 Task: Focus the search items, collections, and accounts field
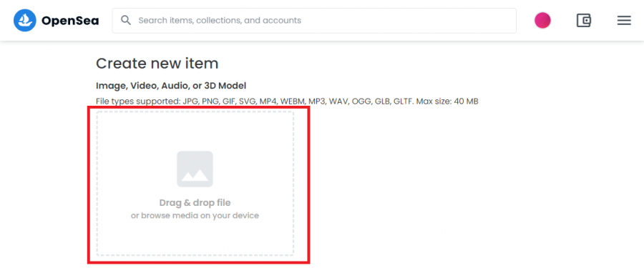point(314,21)
